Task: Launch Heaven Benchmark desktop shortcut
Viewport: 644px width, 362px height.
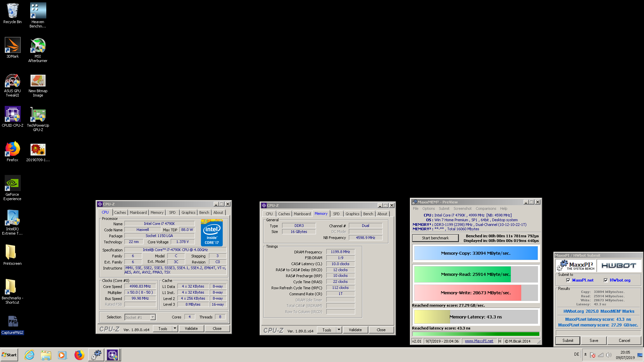Action: point(38,15)
